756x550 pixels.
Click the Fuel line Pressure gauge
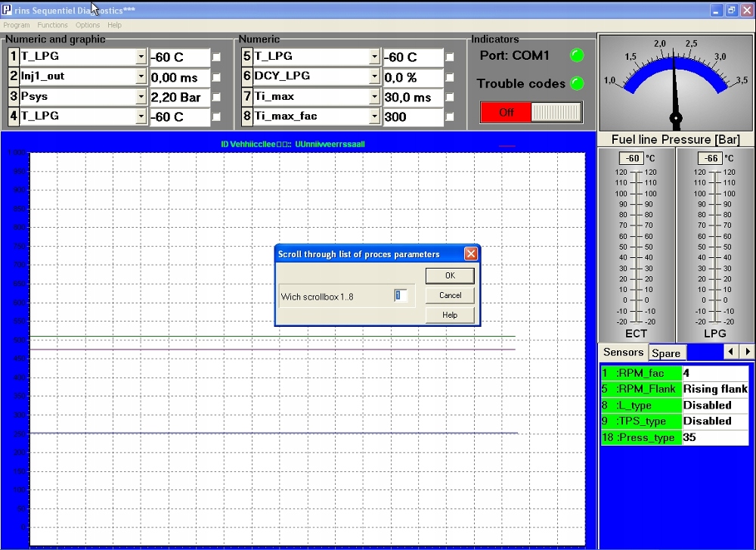coord(675,83)
